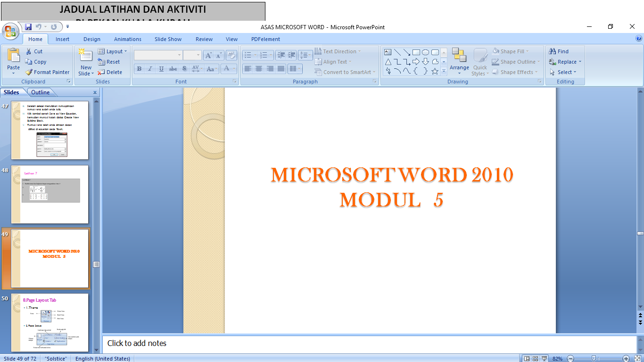Center the text
The width and height of the screenshot is (644, 362).
pos(259,69)
